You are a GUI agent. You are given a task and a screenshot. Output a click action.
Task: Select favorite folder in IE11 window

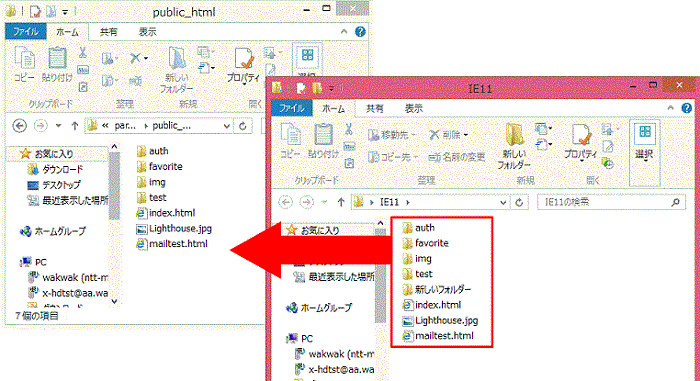425,243
